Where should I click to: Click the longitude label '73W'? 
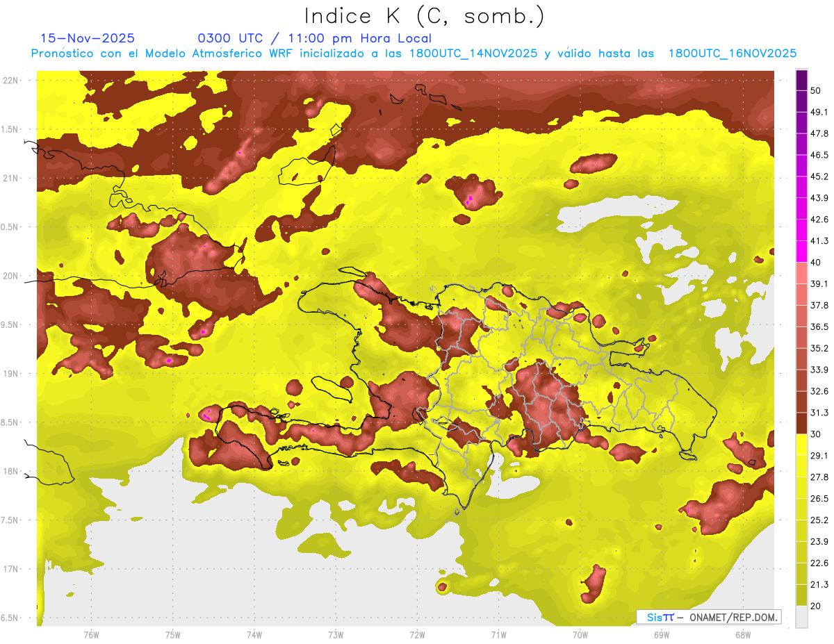pyautogui.click(x=336, y=635)
